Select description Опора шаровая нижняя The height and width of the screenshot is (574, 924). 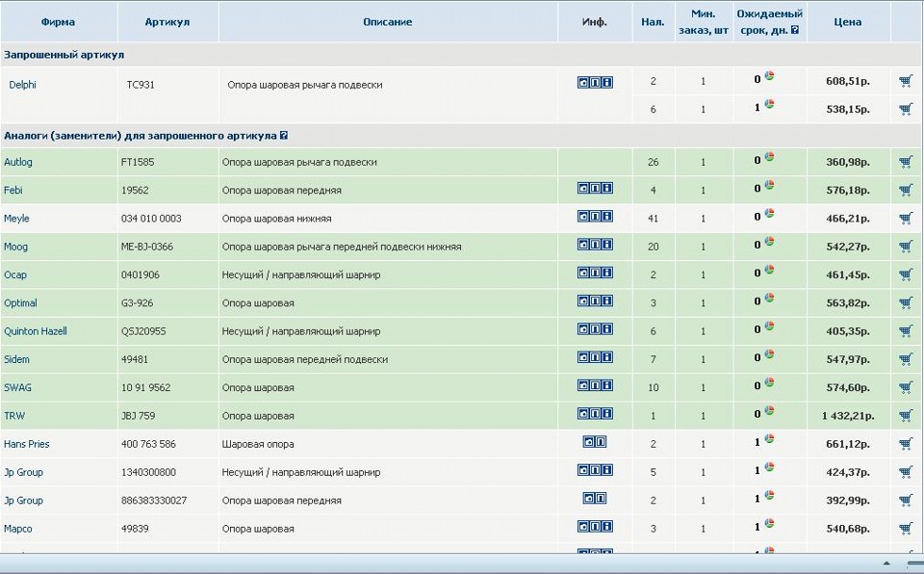276,219
